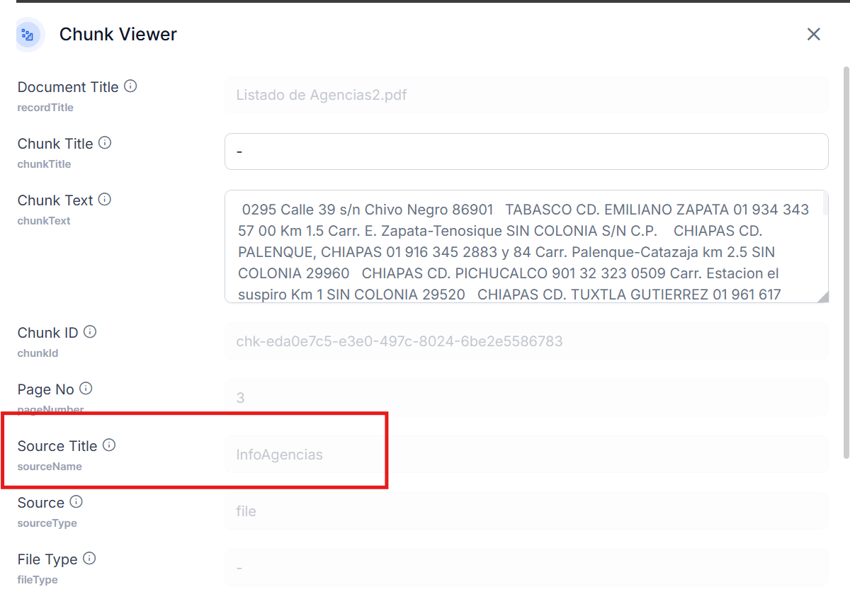This screenshot has height=616, width=850.
Task: Click info icon next to Page No
Action: click(x=86, y=389)
